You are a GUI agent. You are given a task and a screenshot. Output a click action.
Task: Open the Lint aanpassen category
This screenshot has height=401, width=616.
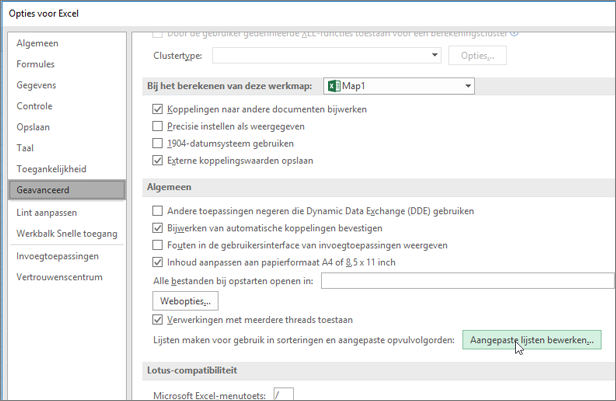click(46, 213)
